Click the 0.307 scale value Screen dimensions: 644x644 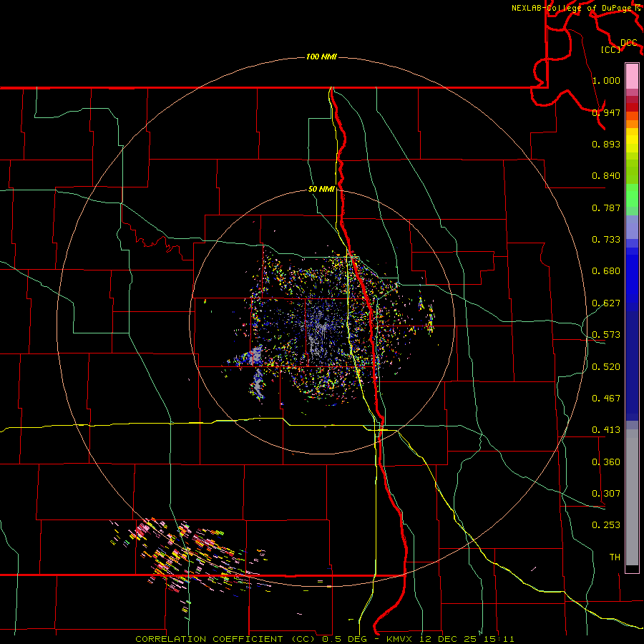click(x=606, y=494)
